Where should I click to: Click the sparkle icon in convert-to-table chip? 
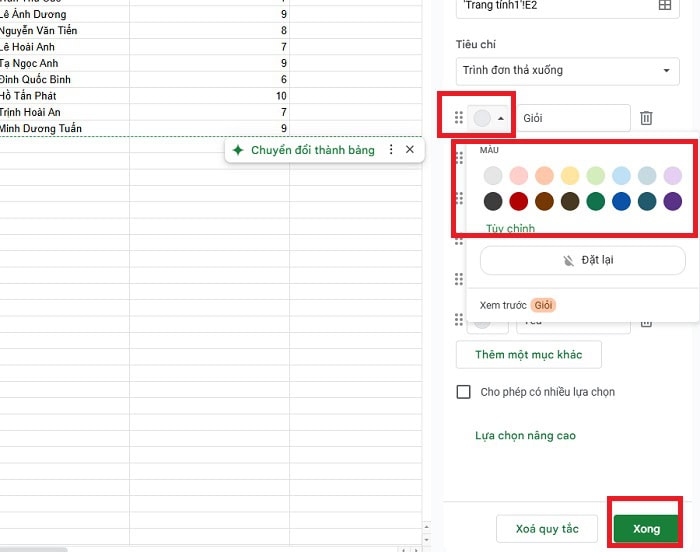[x=238, y=150]
